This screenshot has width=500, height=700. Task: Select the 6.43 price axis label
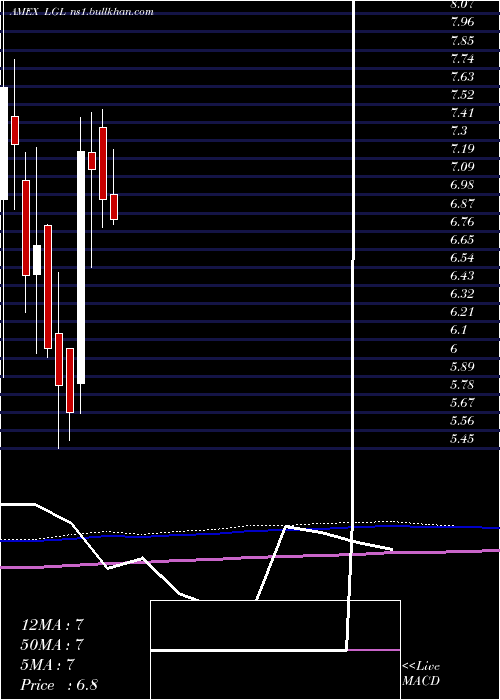462,275
